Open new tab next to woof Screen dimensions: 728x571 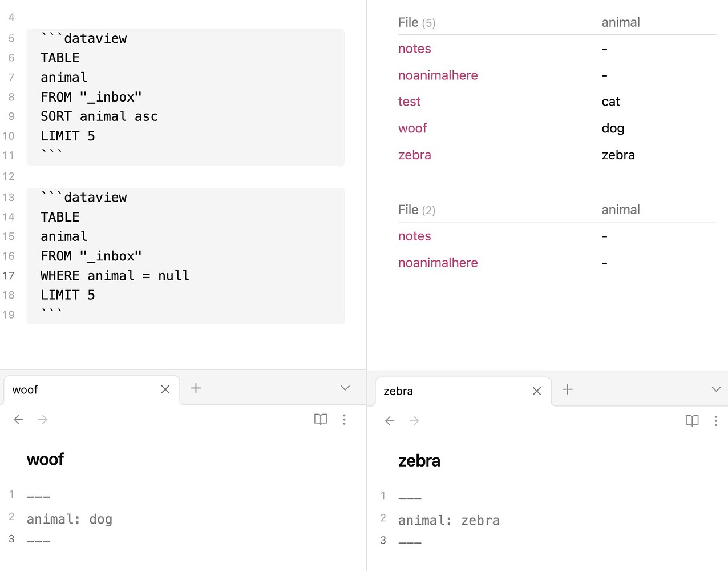pyautogui.click(x=196, y=388)
